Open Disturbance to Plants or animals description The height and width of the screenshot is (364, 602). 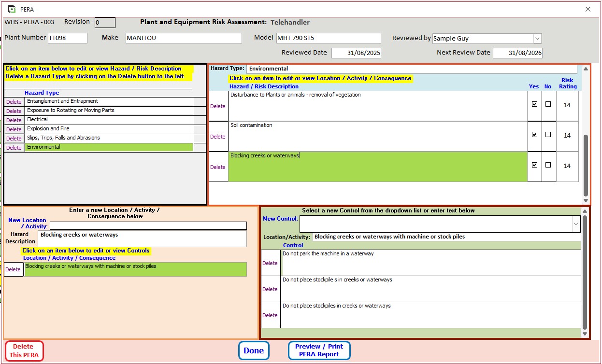377,106
